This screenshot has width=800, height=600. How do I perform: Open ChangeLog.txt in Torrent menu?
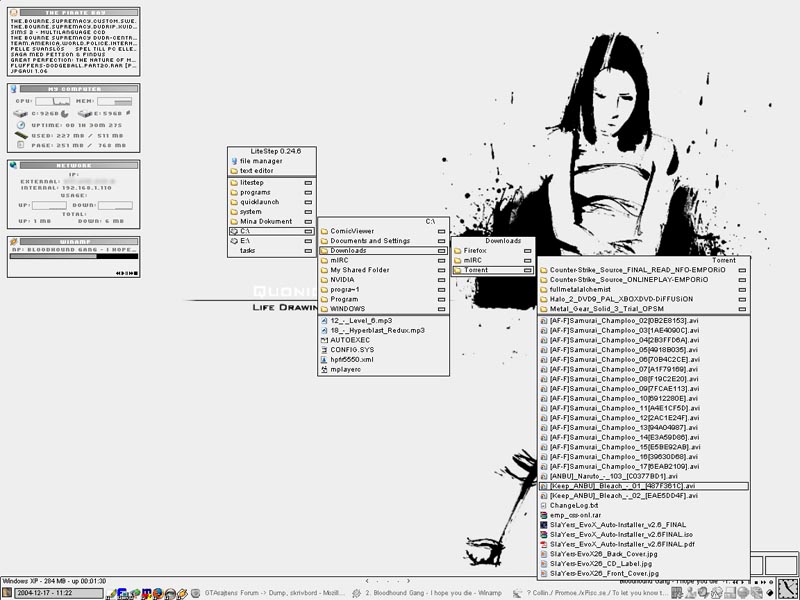coord(644,506)
